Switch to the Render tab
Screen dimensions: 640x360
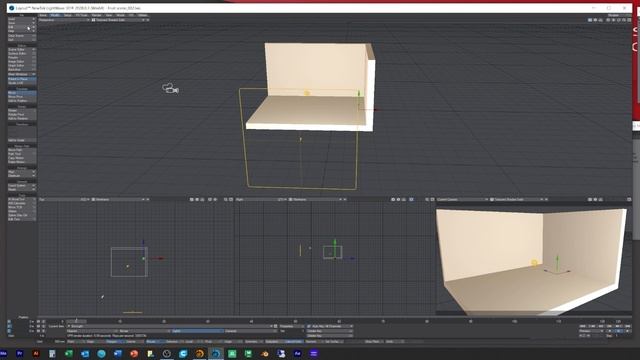click(x=96, y=15)
